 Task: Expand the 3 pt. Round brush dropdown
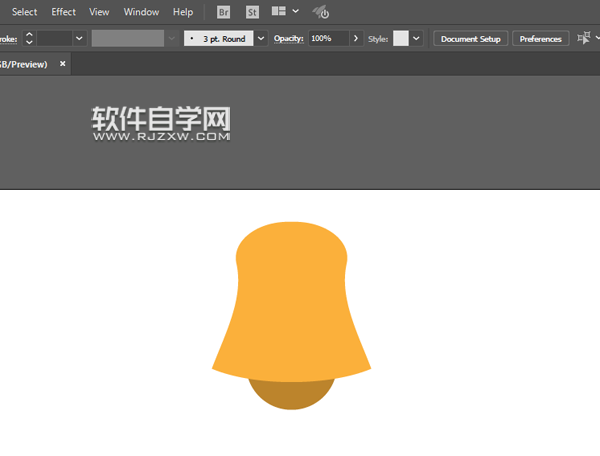(261, 38)
